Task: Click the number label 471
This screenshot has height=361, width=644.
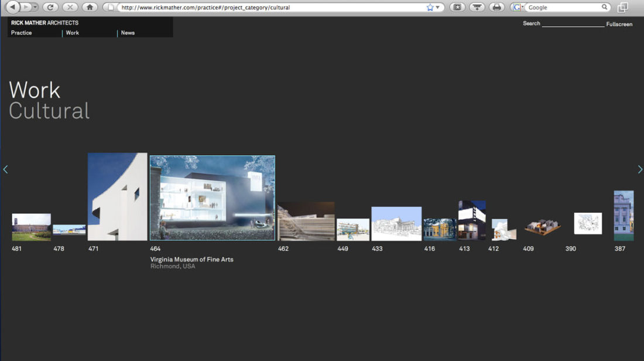Action: point(93,248)
